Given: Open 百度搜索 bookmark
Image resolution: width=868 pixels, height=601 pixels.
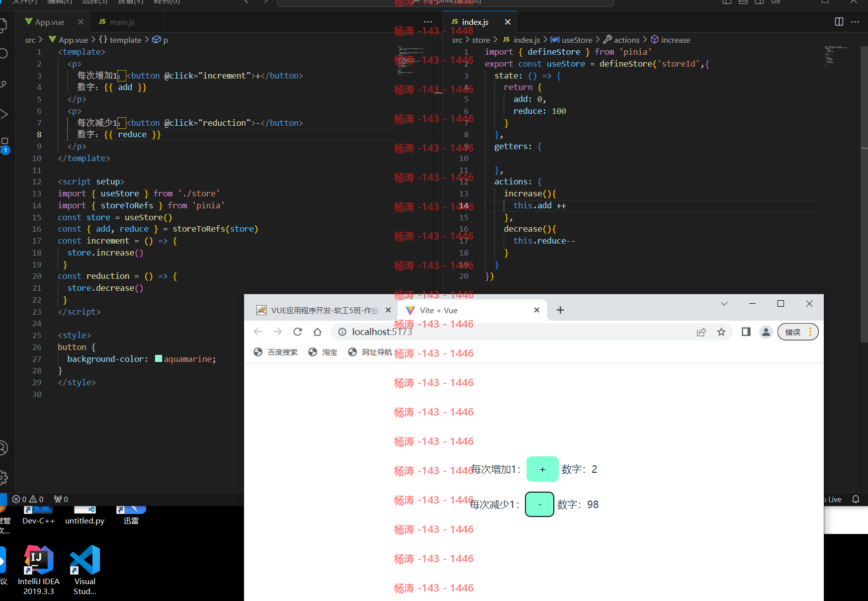Looking at the screenshot, I should point(276,352).
